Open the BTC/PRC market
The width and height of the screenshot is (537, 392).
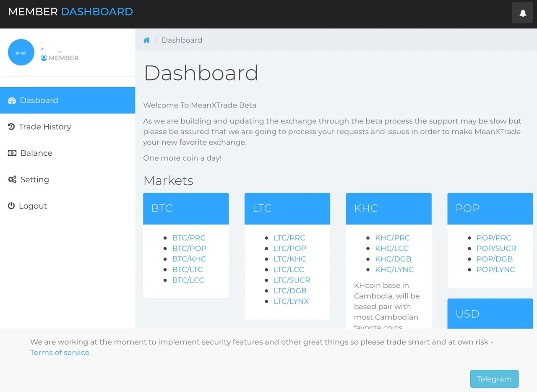[x=189, y=238]
